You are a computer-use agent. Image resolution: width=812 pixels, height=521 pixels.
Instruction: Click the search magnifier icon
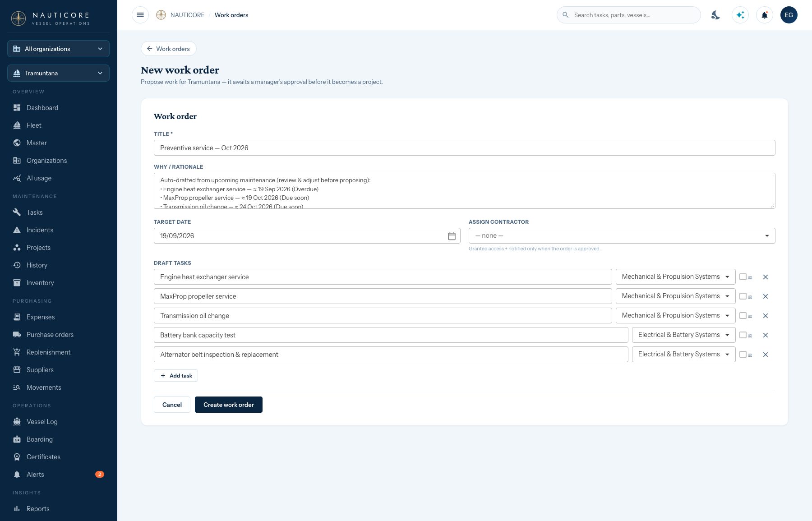(565, 15)
